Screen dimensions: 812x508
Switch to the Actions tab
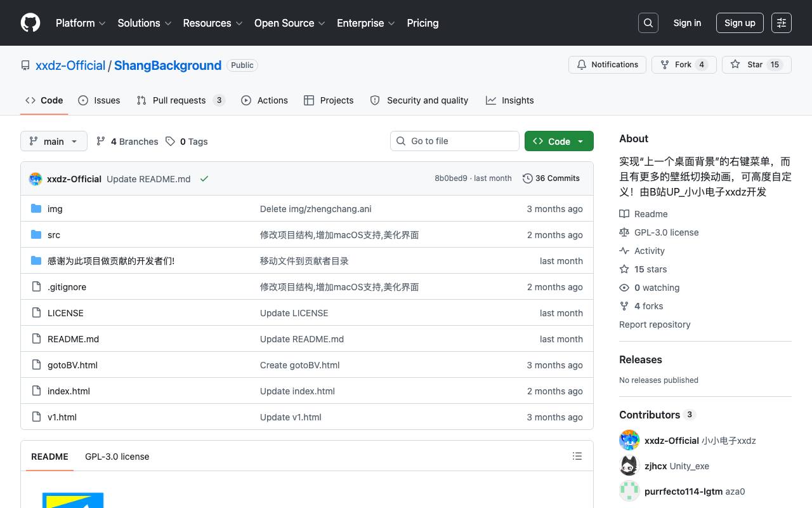point(265,100)
